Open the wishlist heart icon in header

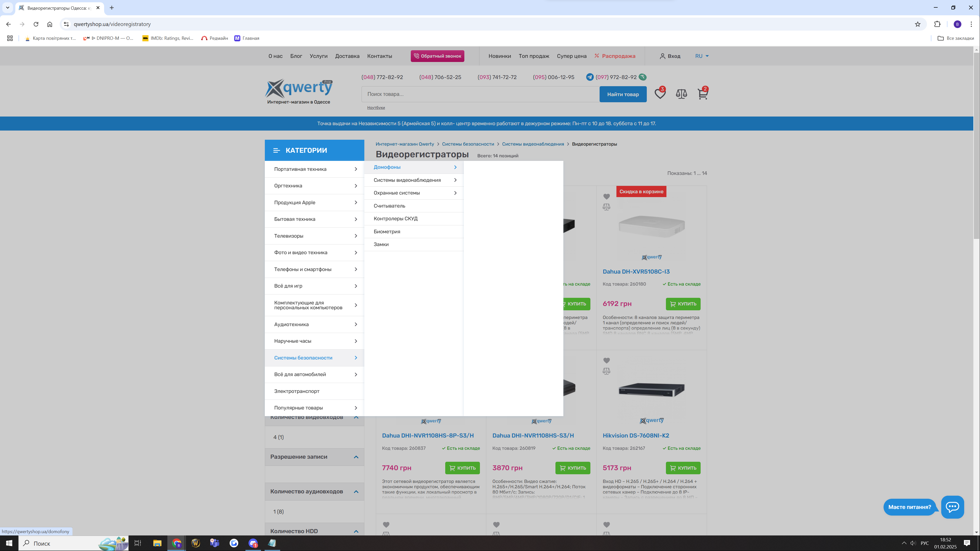(x=660, y=94)
